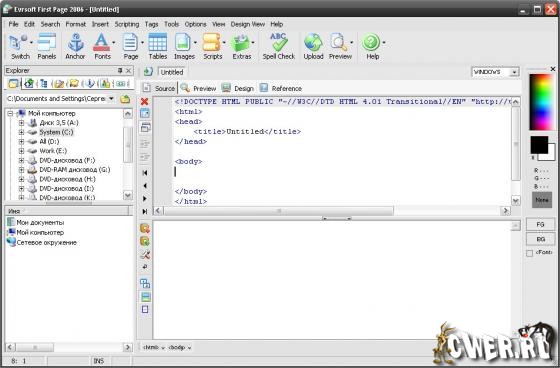Image resolution: width=560 pixels, height=368 pixels.
Task: Open the WINDOWS encoding dropdown
Action: point(514,72)
